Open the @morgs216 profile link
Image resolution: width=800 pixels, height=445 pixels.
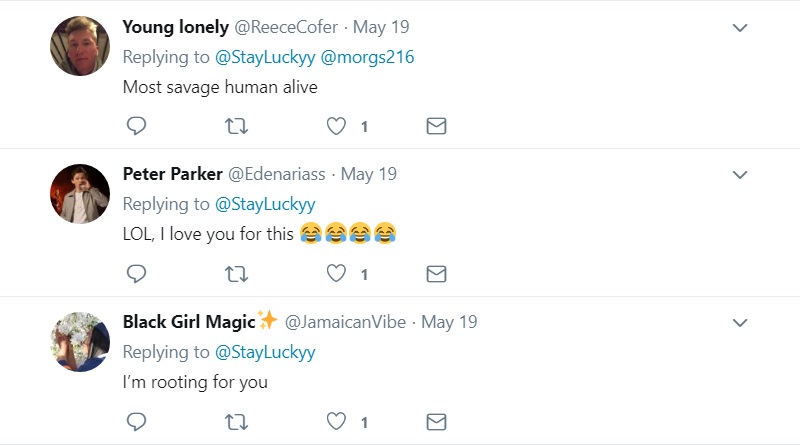tap(367, 57)
